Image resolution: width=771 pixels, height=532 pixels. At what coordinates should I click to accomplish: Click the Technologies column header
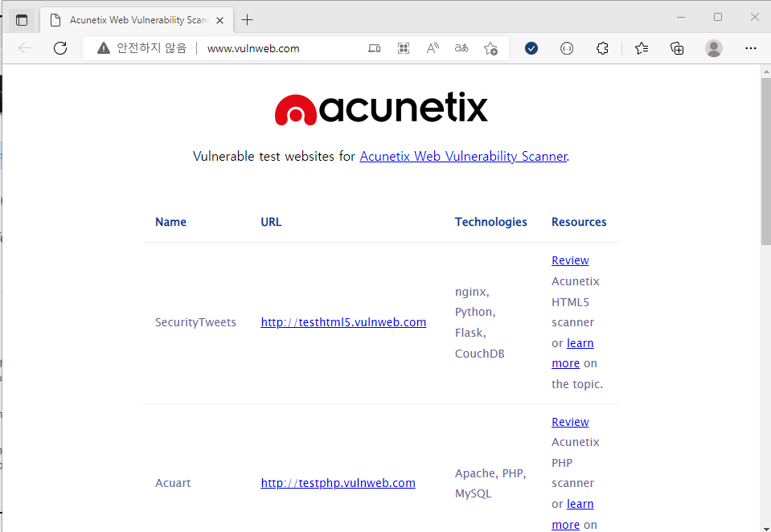(x=490, y=222)
